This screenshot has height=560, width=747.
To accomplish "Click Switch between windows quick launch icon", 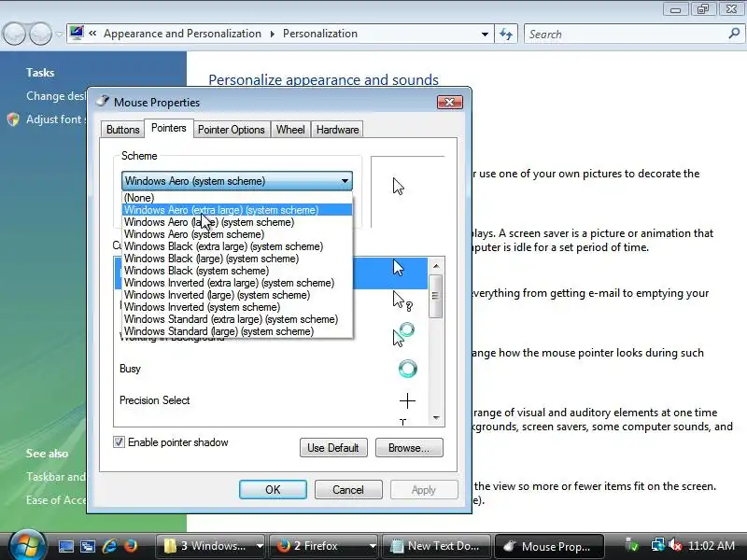I will click(88, 546).
